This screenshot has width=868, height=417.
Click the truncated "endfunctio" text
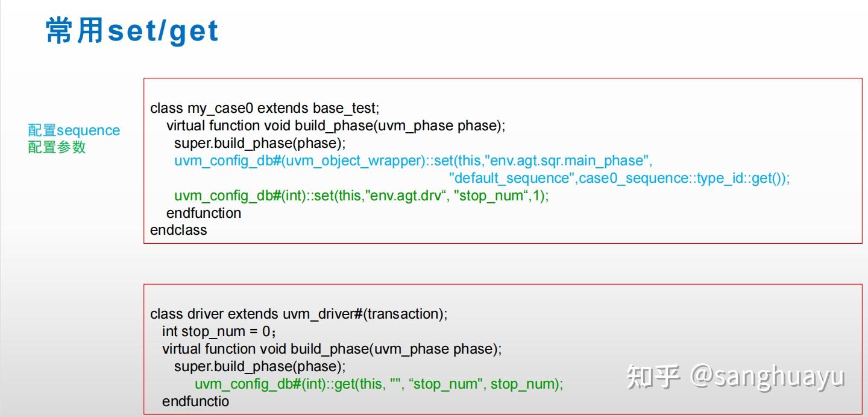click(196, 401)
